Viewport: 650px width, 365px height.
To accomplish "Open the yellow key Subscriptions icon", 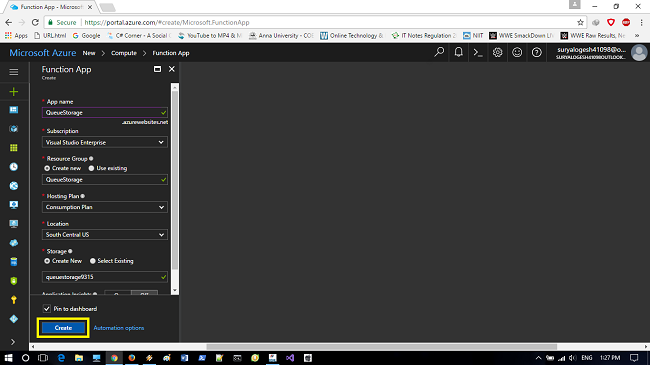I will (x=14, y=300).
